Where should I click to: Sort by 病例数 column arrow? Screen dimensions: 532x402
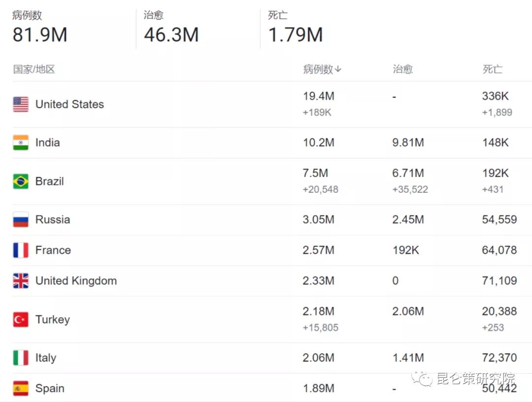338,70
